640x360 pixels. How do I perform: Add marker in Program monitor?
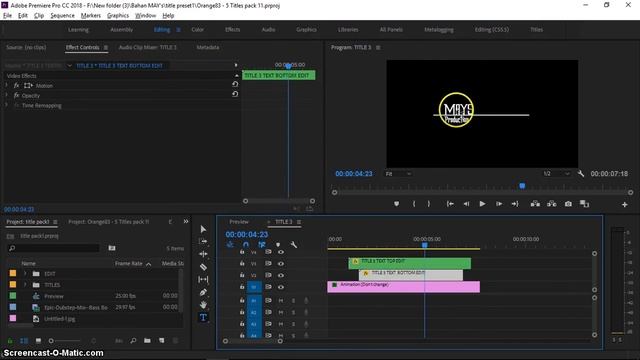pos(396,204)
